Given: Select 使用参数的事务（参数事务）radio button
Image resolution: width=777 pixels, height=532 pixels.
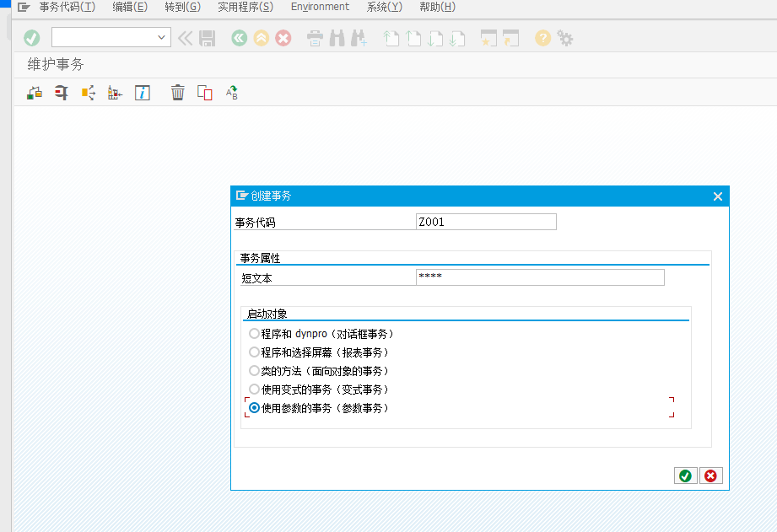Looking at the screenshot, I should [254, 408].
